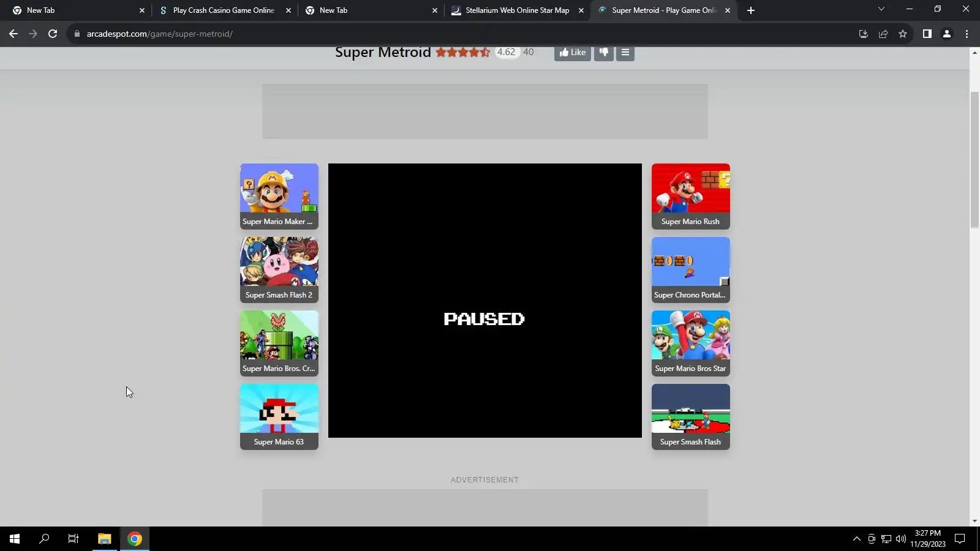Open the Windows Start menu
Screen dimensions: 980x551
(15, 539)
